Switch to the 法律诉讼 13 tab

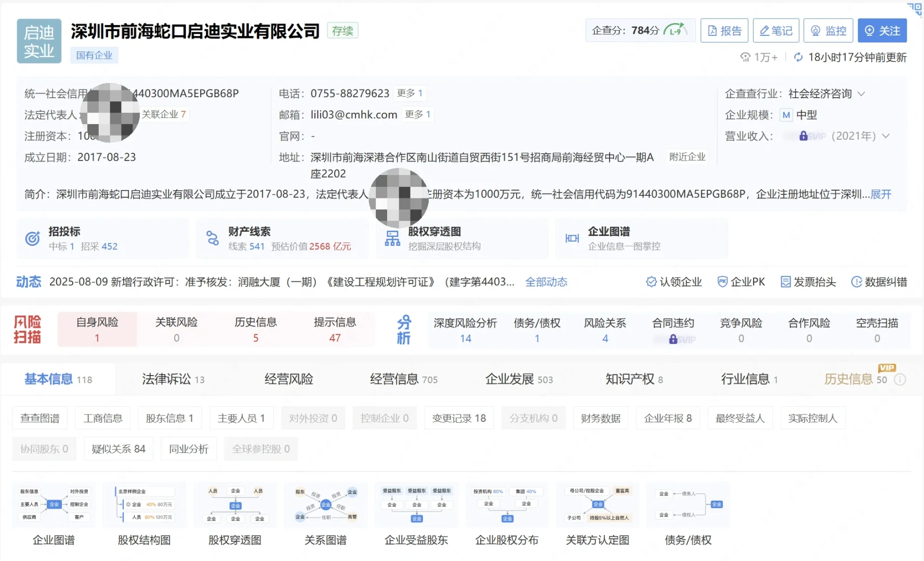(x=173, y=380)
